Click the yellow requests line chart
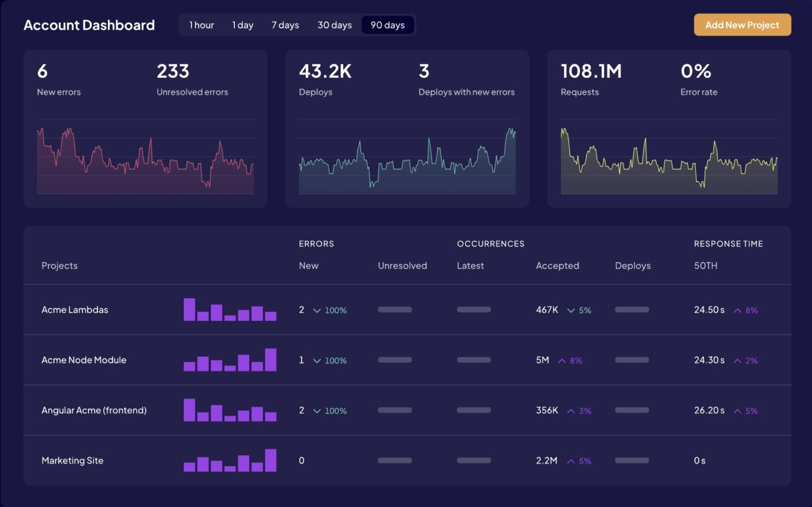 point(669,160)
